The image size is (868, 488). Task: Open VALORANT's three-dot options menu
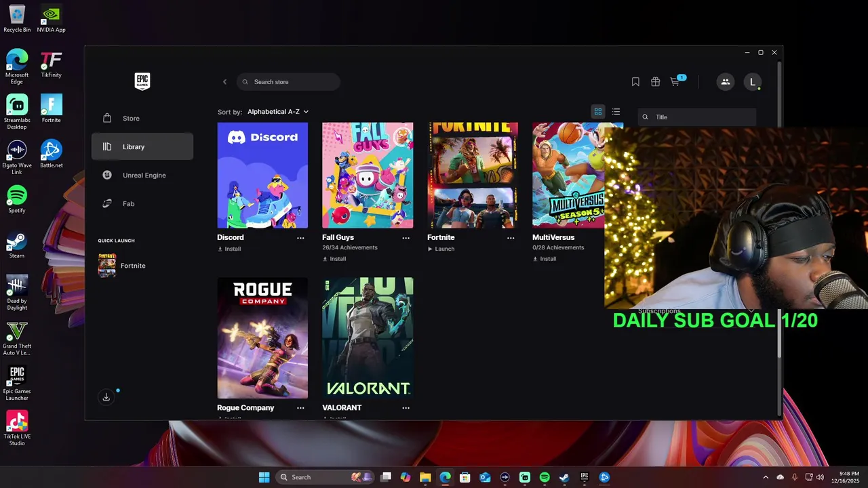pos(406,408)
